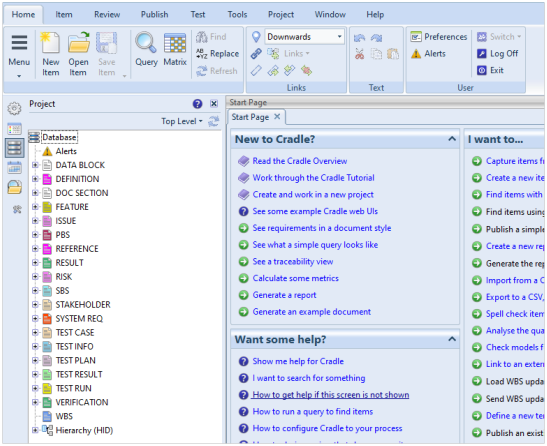Open the Downwards direction dropdown
The height and width of the screenshot is (446, 547).
point(304,37)
